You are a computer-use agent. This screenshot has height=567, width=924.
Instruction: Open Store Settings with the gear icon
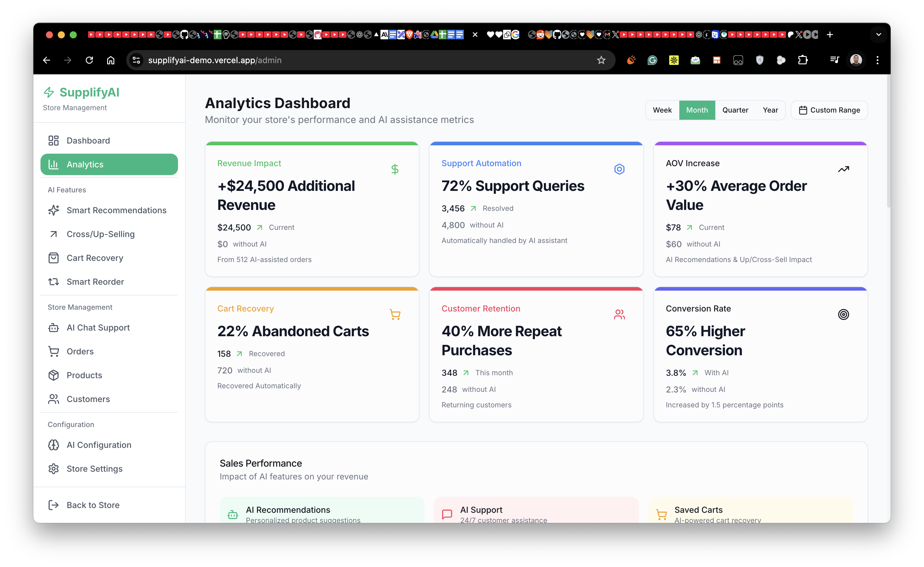point(54,468)
